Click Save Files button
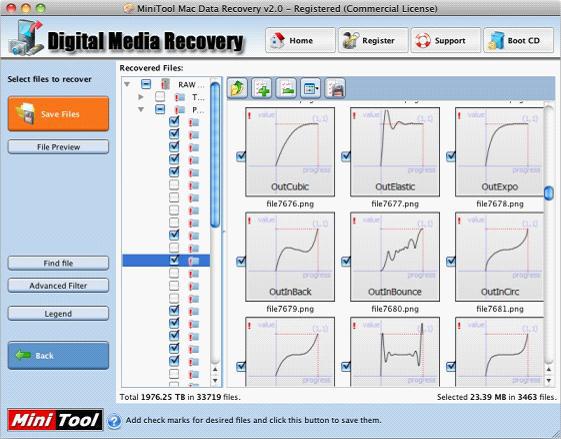Image resolution: width=561 pixels, height=439 pixels. (58, 114)
